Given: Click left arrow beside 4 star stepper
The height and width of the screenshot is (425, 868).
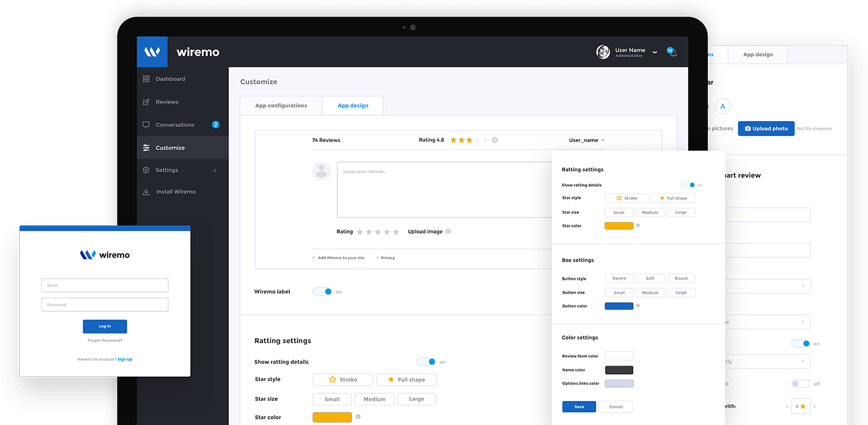Looking at the screenshot, I should coord(787,406).
